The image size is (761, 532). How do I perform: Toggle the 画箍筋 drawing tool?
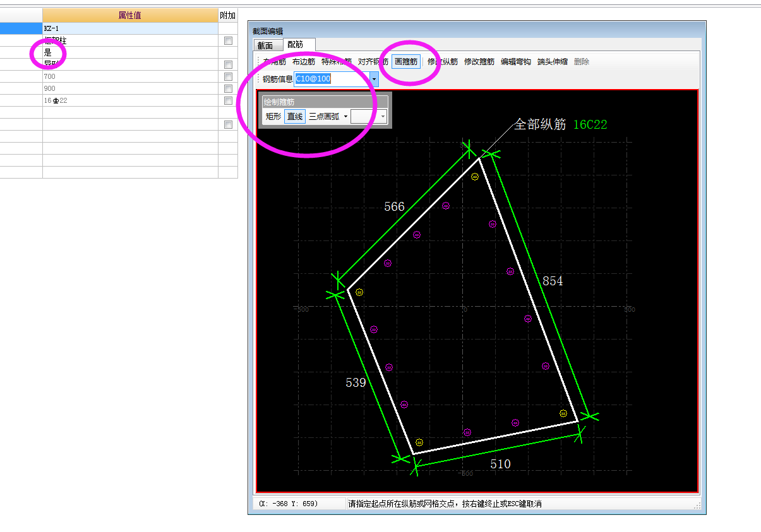coord(405,62)
